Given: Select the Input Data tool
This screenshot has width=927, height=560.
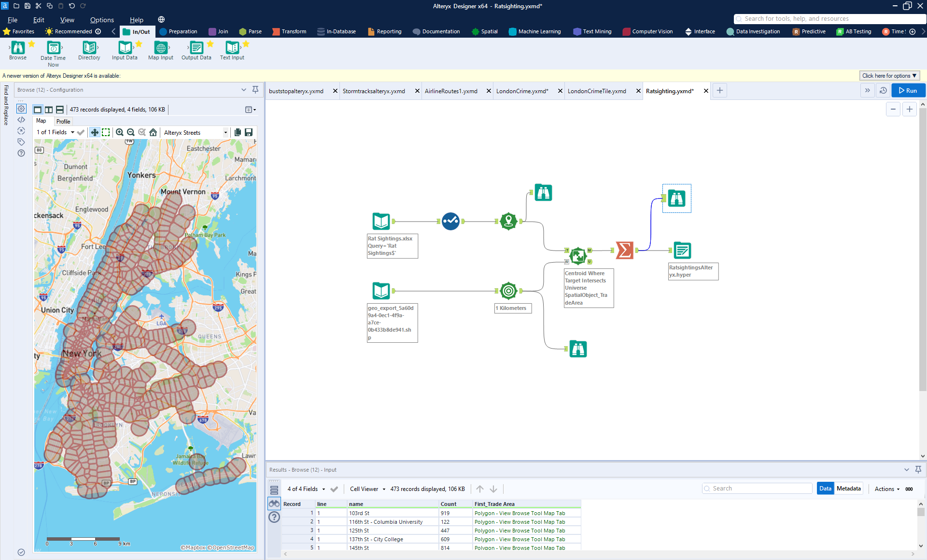Looking at the screenshot, I should pos(125,50).
